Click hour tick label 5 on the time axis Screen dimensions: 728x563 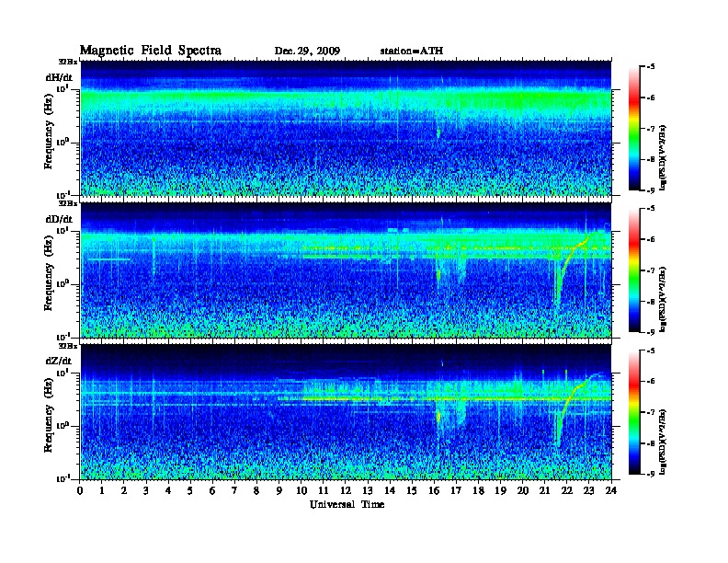click(190, 491)
